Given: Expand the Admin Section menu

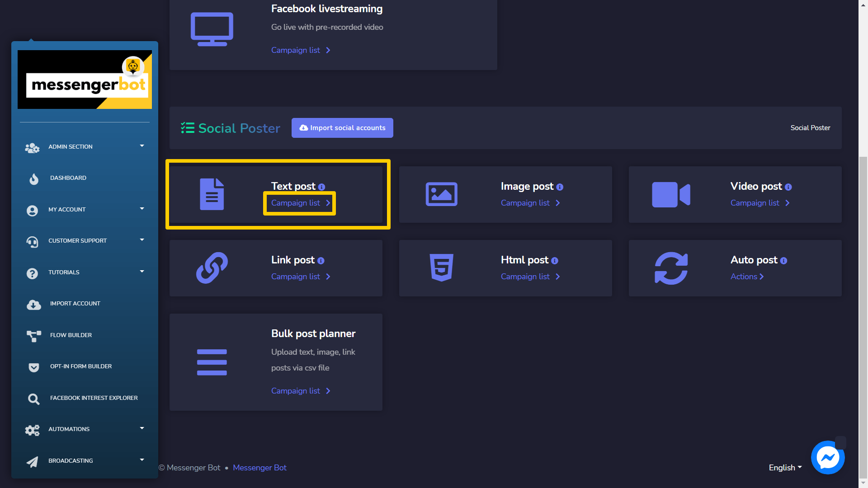Looking at the screenshot, I should pyautogui.click(x=85, y=147).
